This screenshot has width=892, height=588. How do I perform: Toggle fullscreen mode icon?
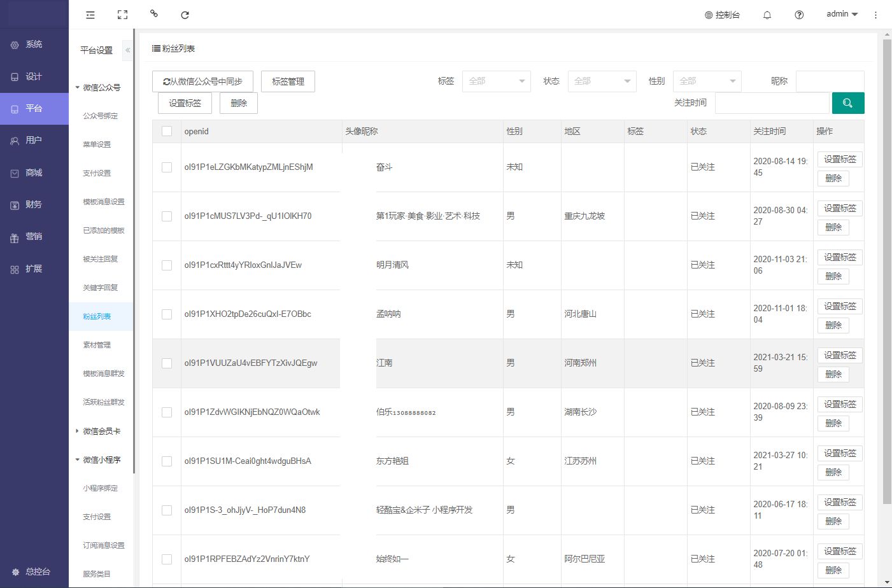[x=122, y=15]
